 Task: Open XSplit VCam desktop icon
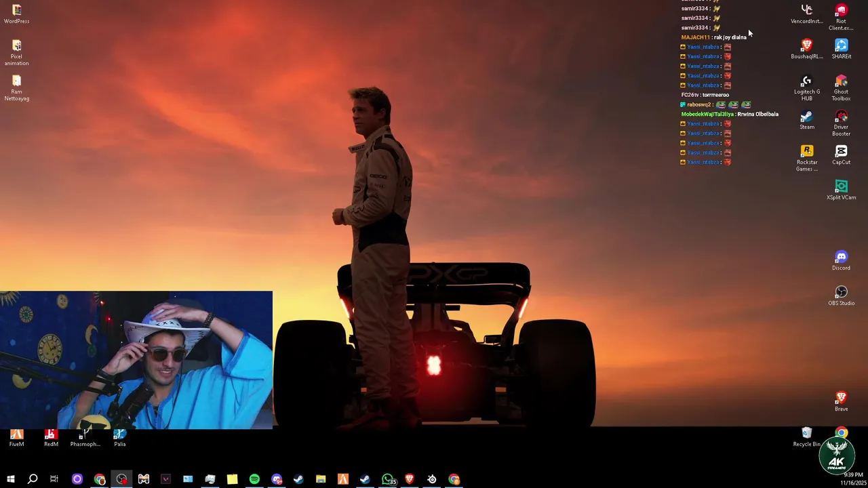coord(841,190)
